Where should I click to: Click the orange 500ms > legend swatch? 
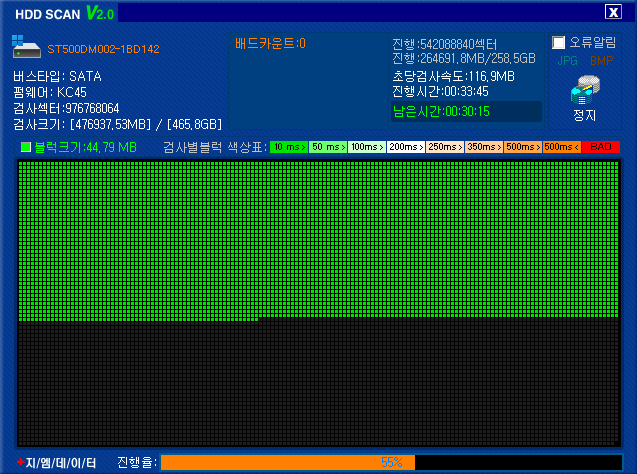[523, 147]
